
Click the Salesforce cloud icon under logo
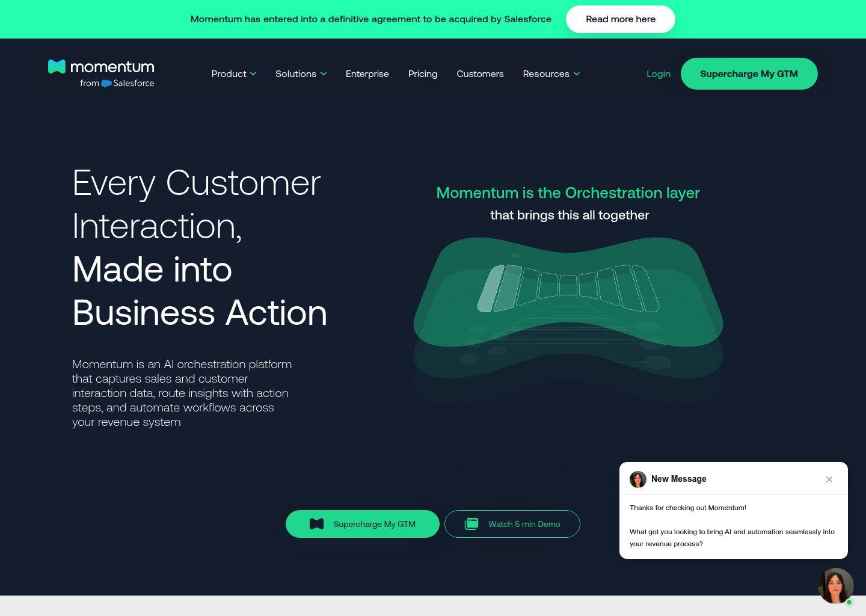[106, 83]
